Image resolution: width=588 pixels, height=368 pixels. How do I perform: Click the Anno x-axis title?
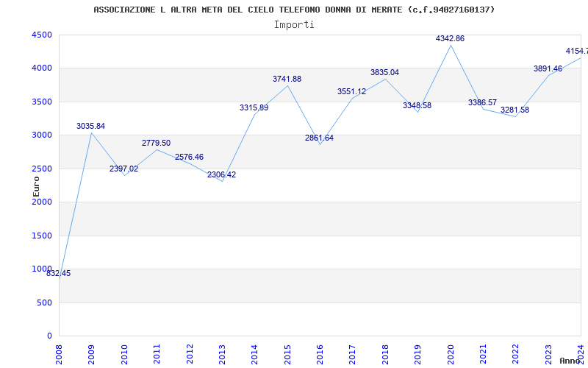[570, 361]
